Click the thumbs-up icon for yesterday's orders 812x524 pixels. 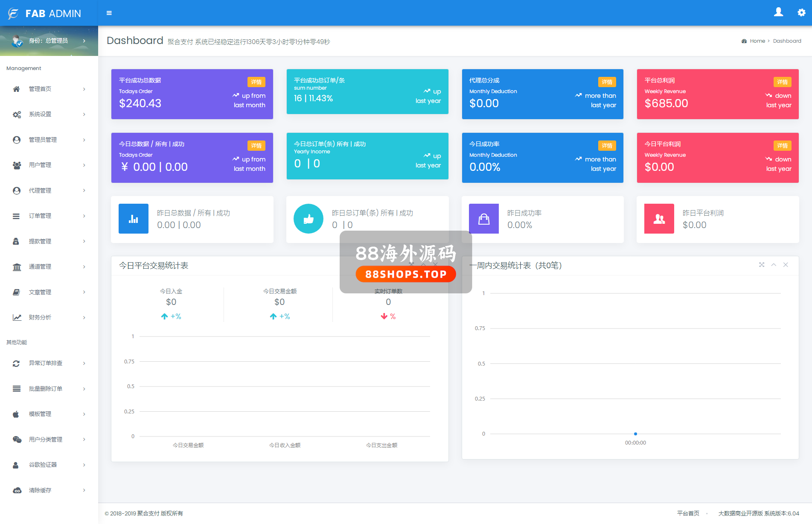pyautogui.click(x=309, y=219)
